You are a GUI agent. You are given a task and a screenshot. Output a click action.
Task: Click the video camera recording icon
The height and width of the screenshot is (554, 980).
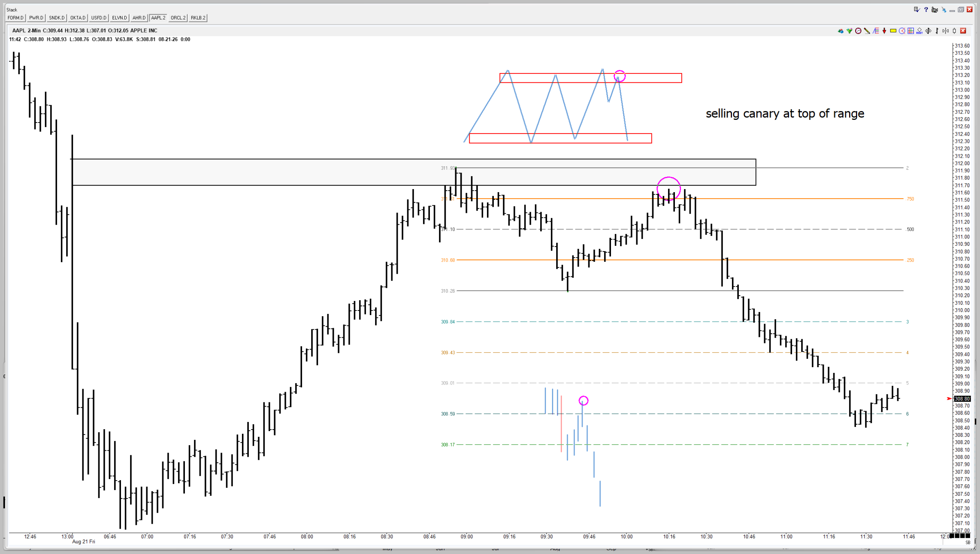pos(935,10)
